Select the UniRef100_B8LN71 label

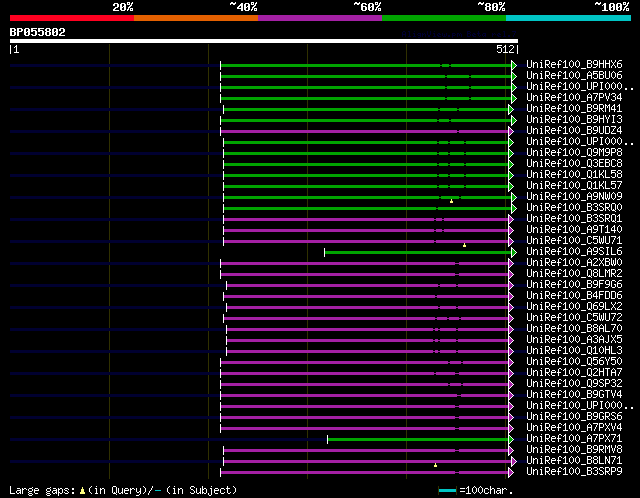click(574, 461)
